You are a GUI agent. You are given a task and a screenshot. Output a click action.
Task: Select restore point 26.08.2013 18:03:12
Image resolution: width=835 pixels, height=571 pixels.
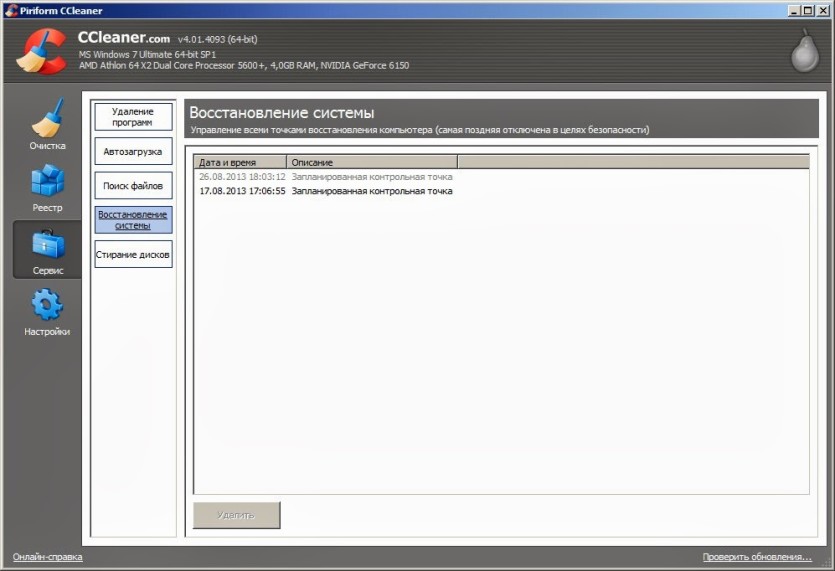point(242,176)
